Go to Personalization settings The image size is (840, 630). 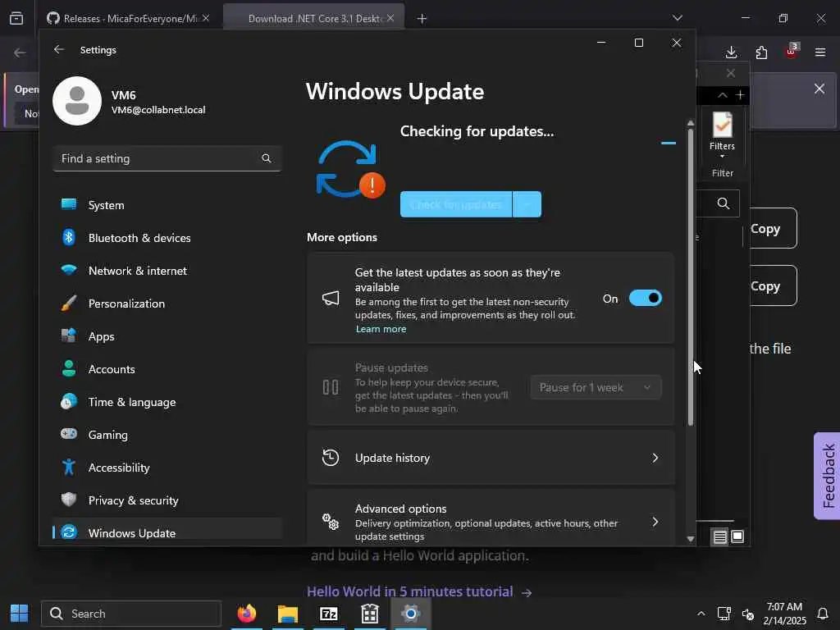click(x=167, y=304)
